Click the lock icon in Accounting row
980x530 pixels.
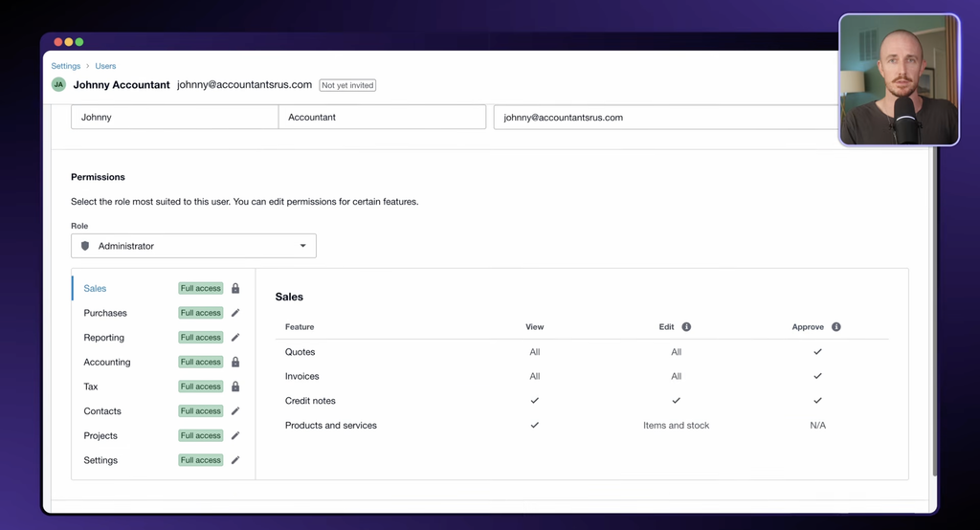(235, 362)
